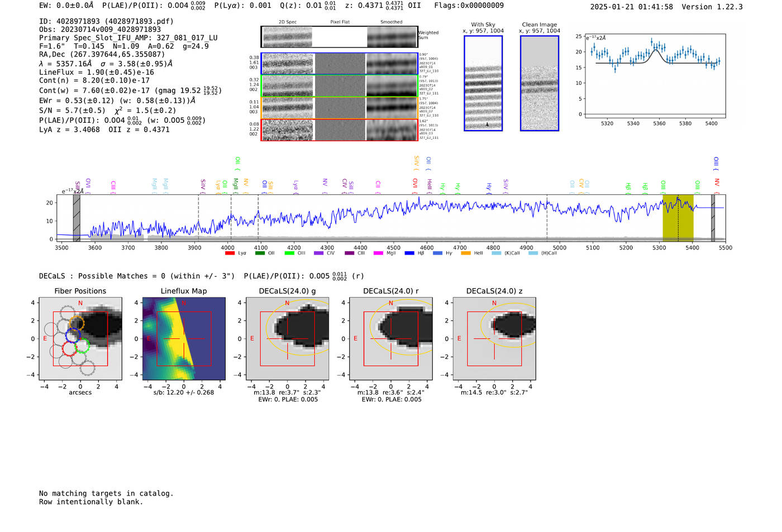Click the header z: 0.4371 OII value
Screen dimensions: 782x532
tap(383, 6)
